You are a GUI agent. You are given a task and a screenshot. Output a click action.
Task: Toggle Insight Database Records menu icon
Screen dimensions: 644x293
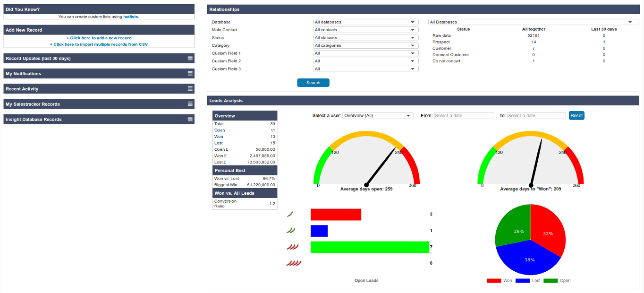[190, 119]
